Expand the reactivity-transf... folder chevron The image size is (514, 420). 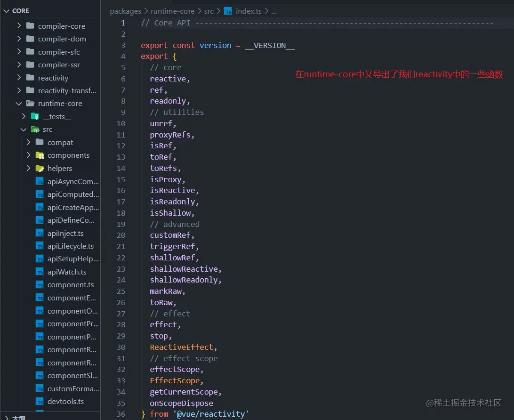pos(19,90)
